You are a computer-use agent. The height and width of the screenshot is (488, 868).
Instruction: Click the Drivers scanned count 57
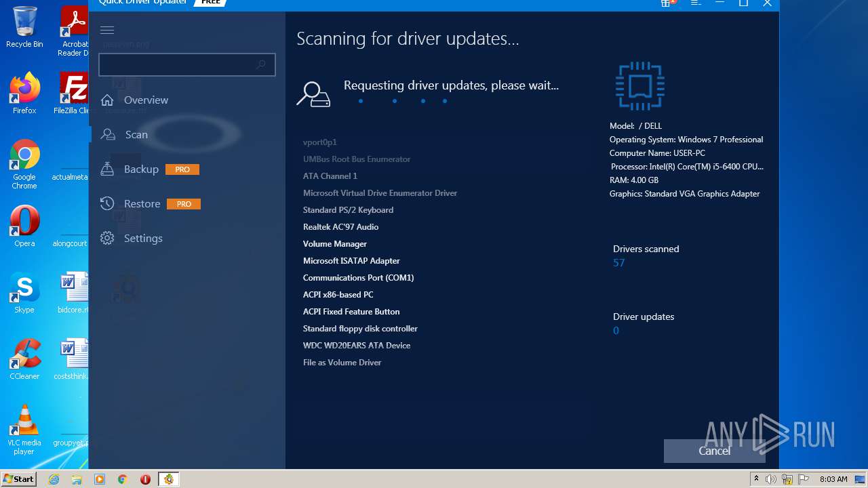[x=618, y=263]
